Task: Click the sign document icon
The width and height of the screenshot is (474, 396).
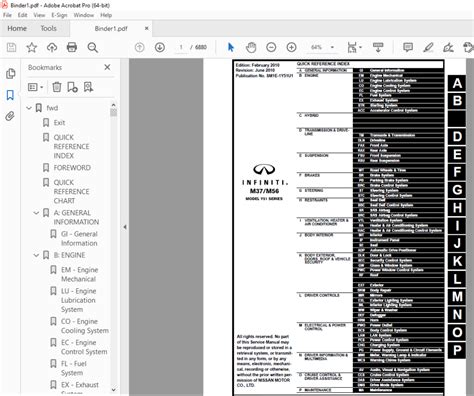Action: (x=448, y=48)
